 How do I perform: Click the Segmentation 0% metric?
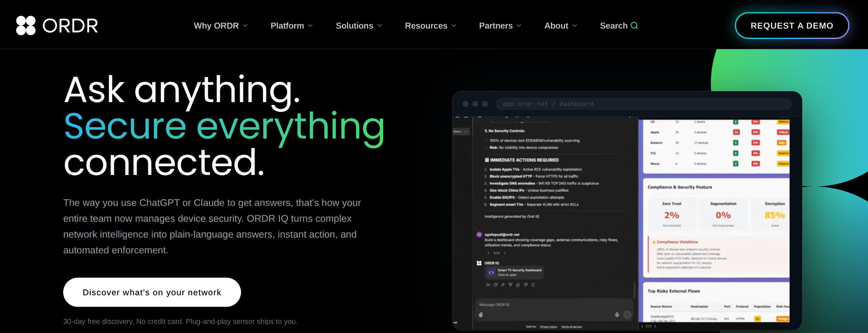coord(723,214)
